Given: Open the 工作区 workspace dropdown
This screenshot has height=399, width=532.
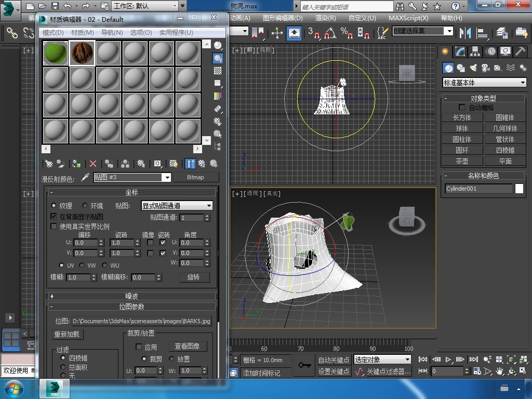Looking at the screenshot, I should (x=145, y=6).
